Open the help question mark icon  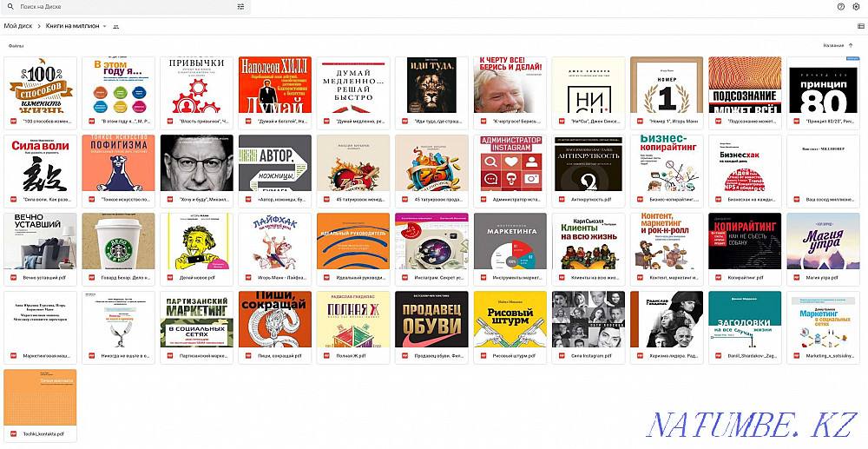pyautogui.click(x=841, y=7)
